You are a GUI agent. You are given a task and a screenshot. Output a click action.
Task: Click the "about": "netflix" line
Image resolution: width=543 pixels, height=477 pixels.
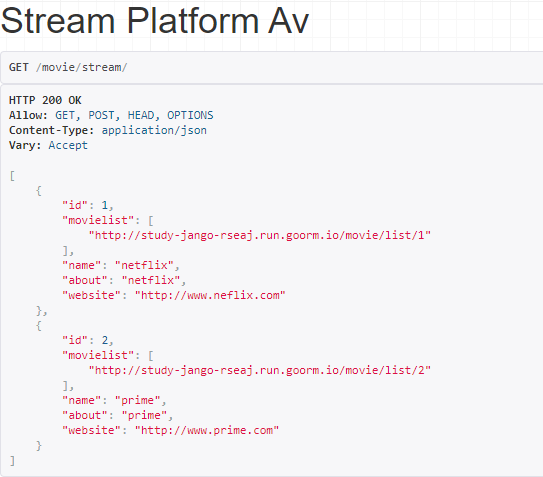(x=124, y=280)
